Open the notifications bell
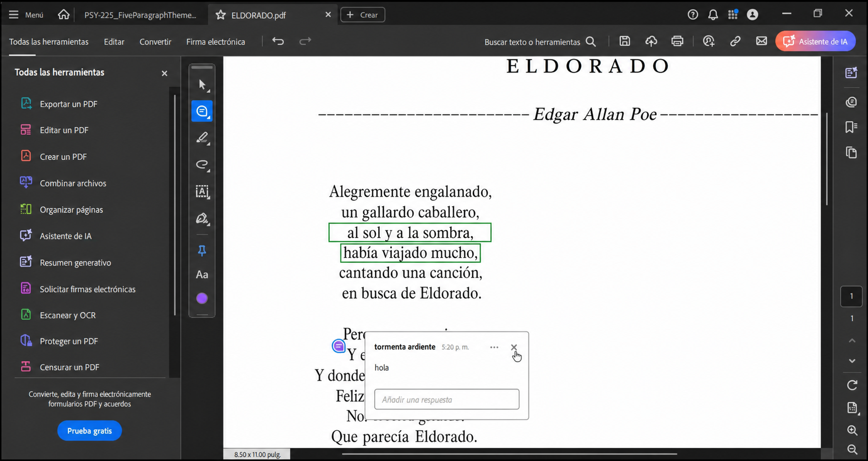Image resolution: width=868 pixels, height=461 pixels. [x=713, y=15]
